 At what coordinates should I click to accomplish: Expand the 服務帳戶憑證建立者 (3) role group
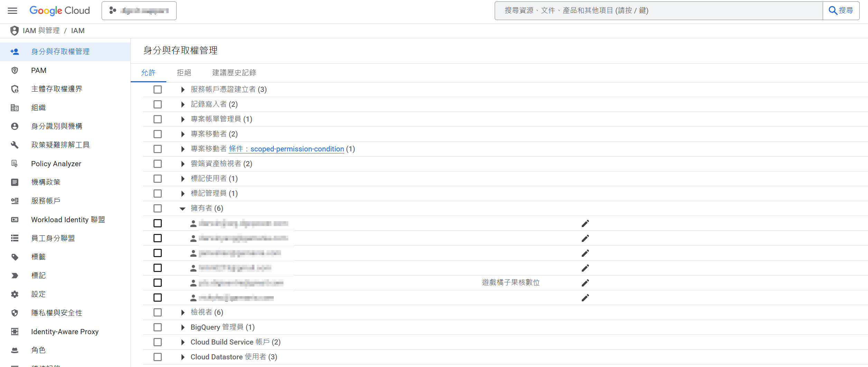coord(183,90)
